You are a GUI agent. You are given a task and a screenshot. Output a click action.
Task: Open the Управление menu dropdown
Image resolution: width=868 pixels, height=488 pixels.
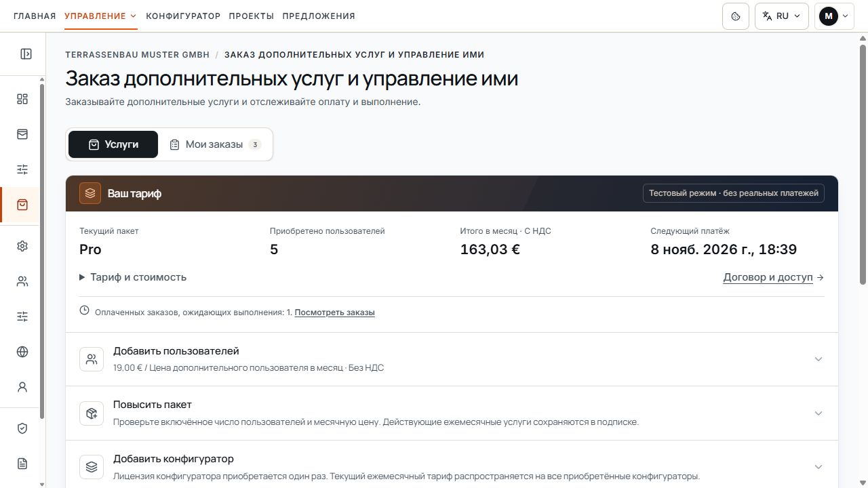100,16
